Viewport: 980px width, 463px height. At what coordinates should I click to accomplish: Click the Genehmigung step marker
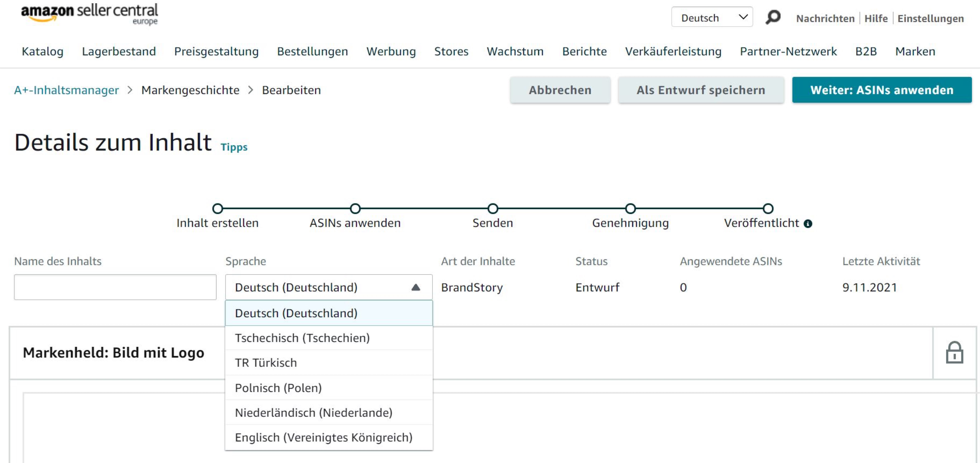pos(630,208)
